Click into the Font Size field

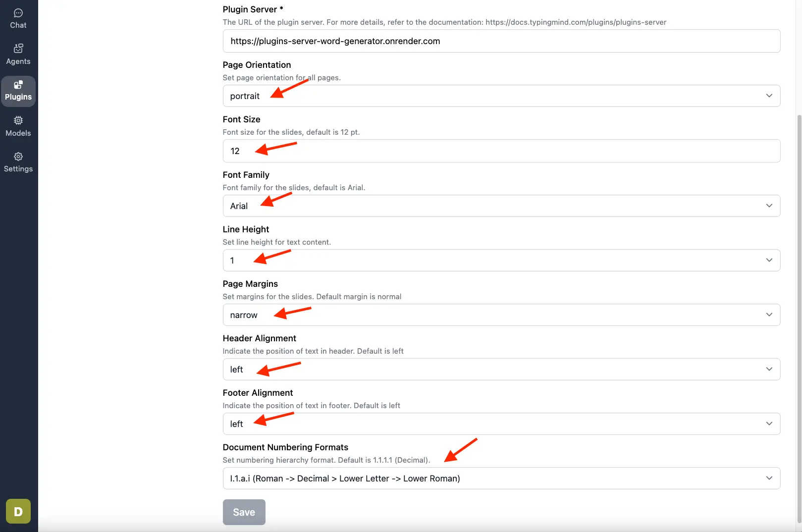pos(501,151)
